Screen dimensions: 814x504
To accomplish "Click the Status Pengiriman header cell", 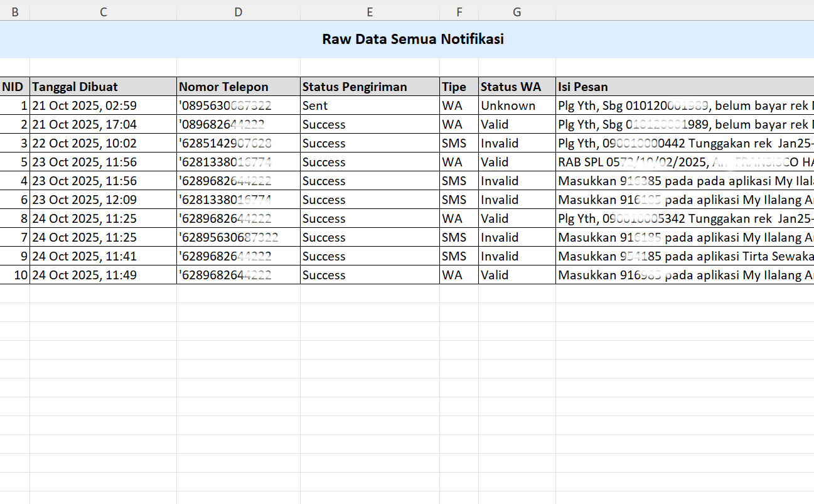I will [x=370, y=87].
